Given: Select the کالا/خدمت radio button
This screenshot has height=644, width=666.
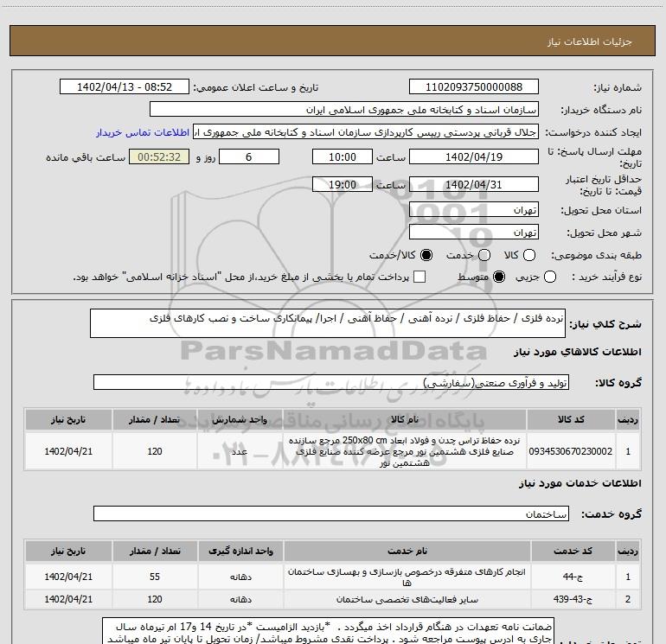Looking at the screenshot, I should click(x=426, y=255).
